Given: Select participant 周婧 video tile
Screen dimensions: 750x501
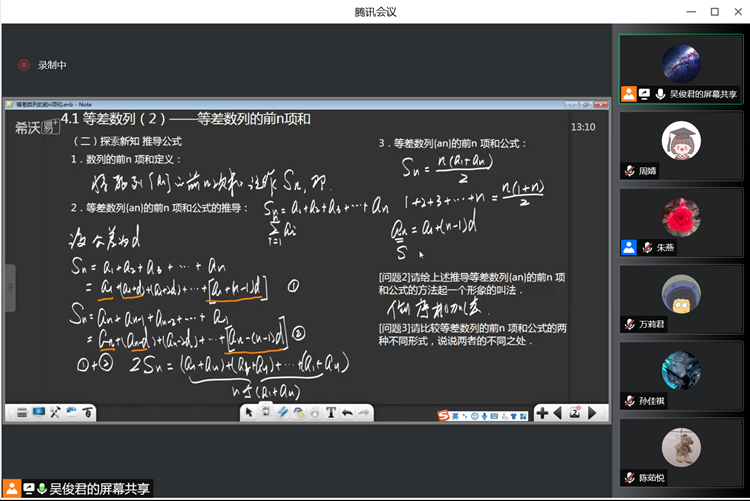Looking at the screenshot, I should (681, 145).
